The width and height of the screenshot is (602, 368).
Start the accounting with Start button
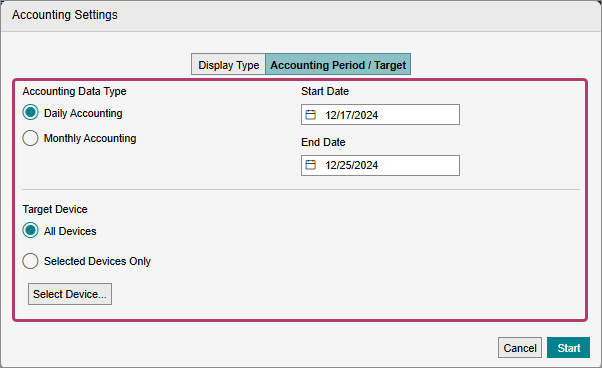568,348
